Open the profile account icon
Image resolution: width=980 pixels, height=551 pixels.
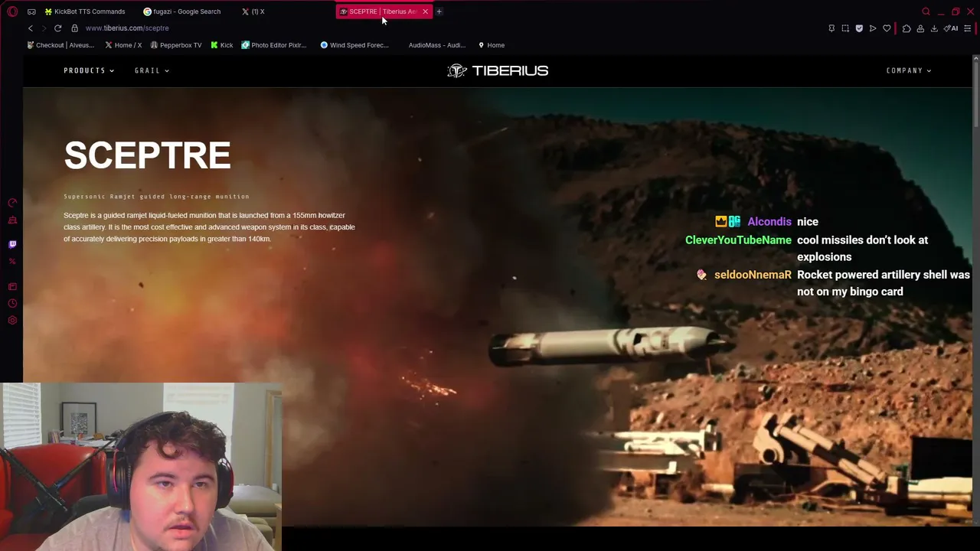[920, 28]
